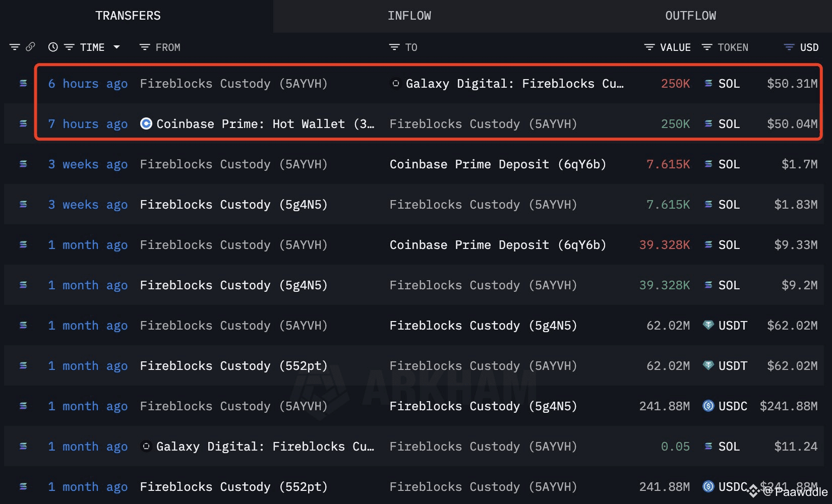Screen dimensions: 832x504
Task: Open the USD column filter
Action: [789, 47]
